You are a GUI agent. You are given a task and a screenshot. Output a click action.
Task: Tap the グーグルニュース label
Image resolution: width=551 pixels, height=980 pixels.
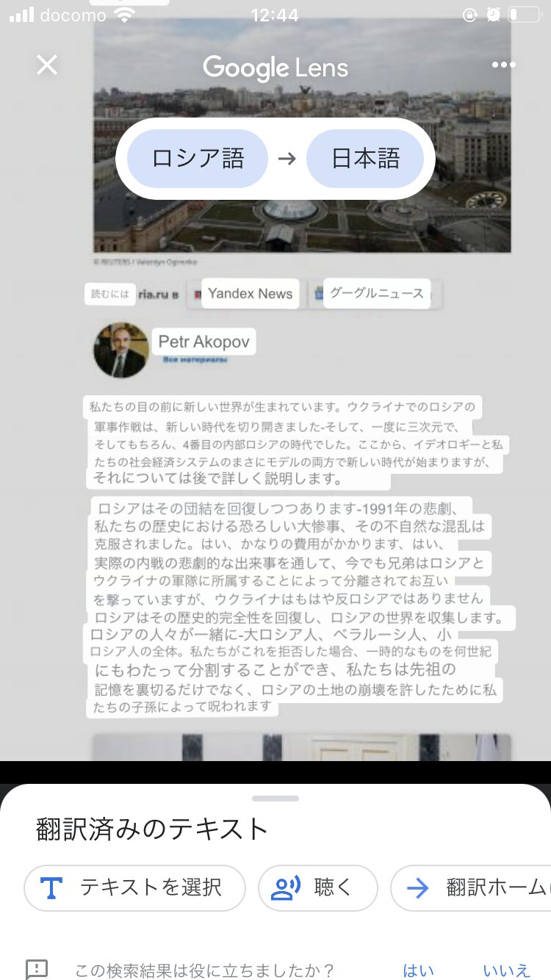[x=377, y=293]
